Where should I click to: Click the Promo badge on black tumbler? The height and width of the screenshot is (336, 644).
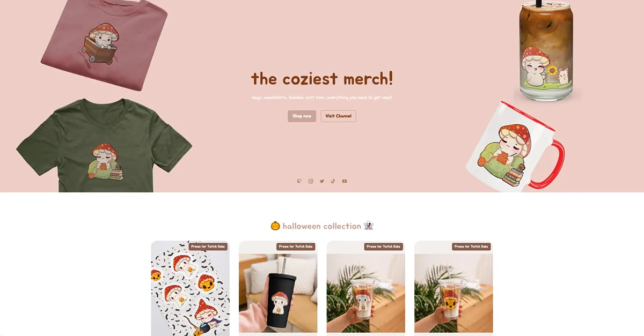pos(296,247)
